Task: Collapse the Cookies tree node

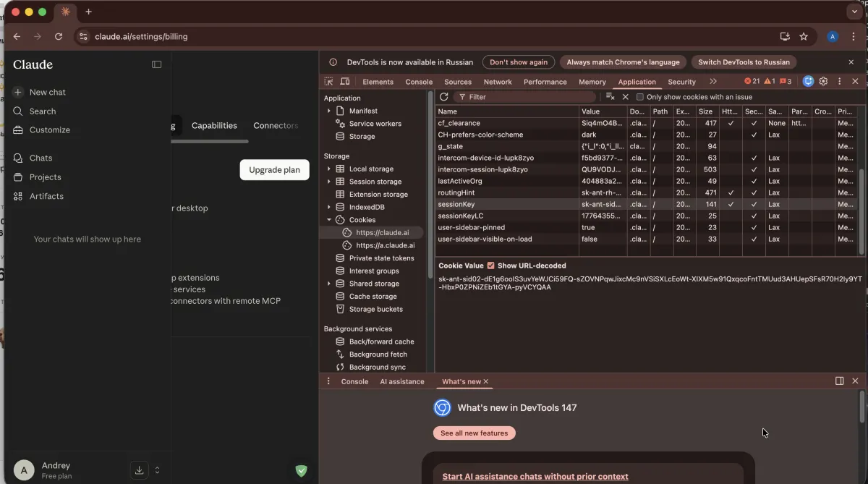Action: click(328, 220)
